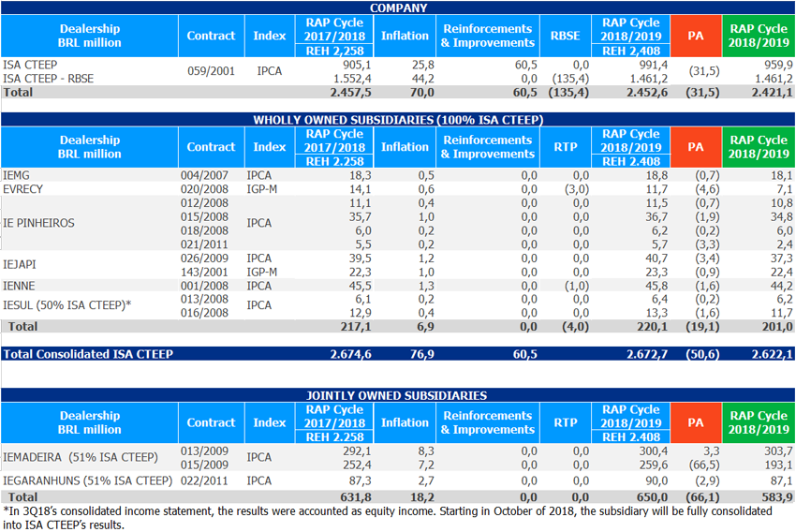Select the Company total inflation 70,0

422,93
